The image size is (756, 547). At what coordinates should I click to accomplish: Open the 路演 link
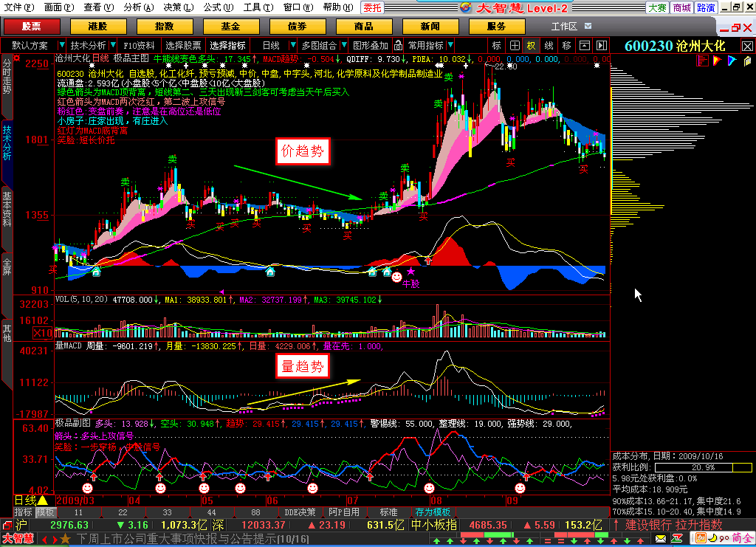pos(706,7)
